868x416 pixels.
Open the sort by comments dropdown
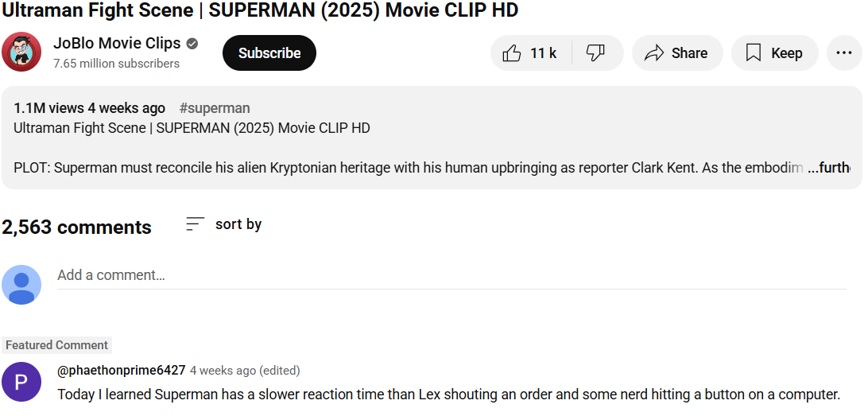coord(223,224)
